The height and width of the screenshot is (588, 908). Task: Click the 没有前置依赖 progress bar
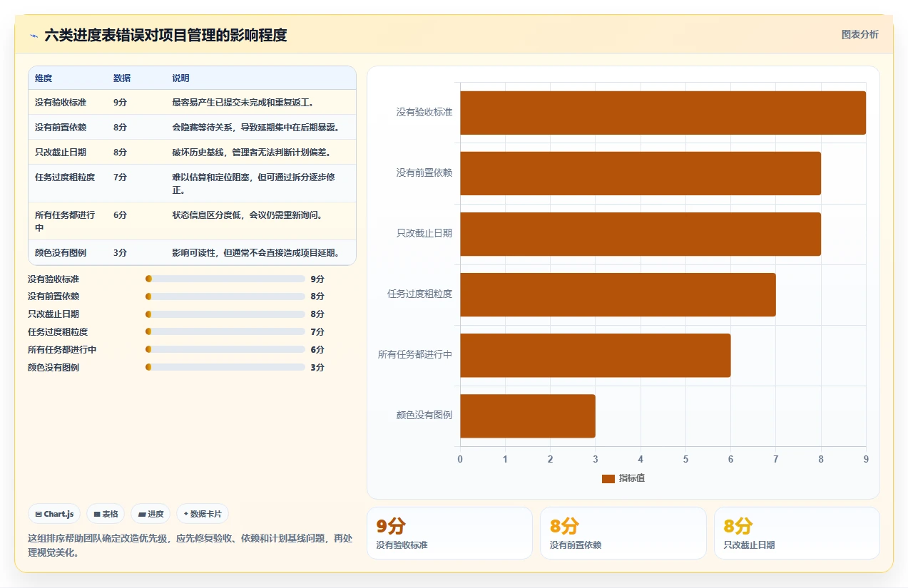click(x=225, y=296)
